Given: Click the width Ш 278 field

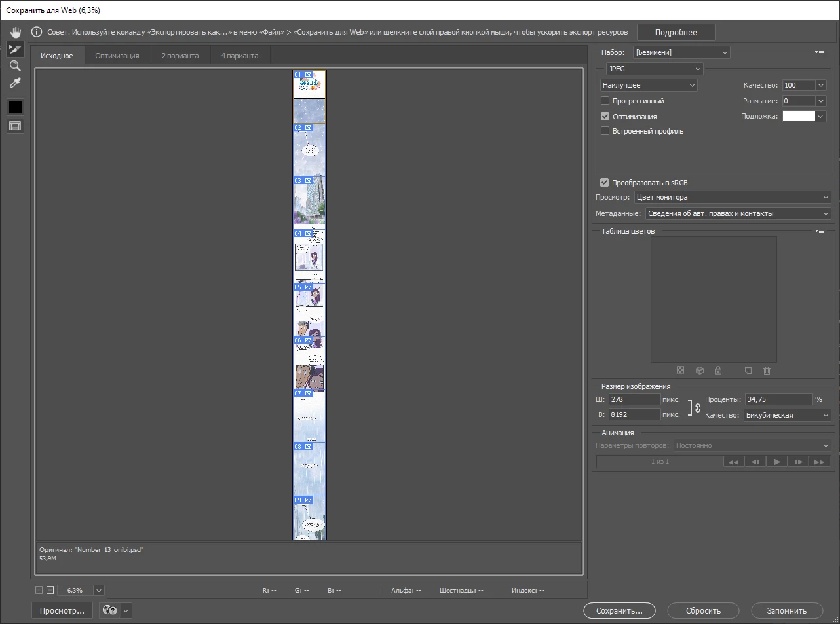Looking at the screenshot, I should coord(634,399).
